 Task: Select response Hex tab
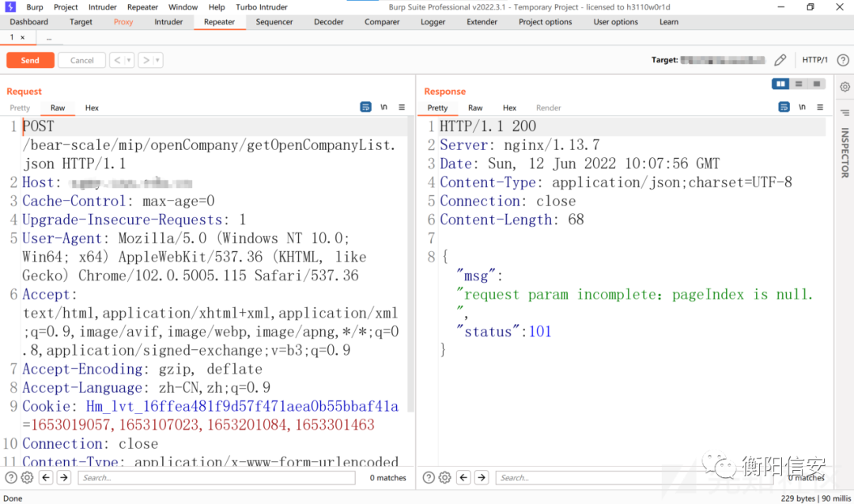(x=510, y=107)
